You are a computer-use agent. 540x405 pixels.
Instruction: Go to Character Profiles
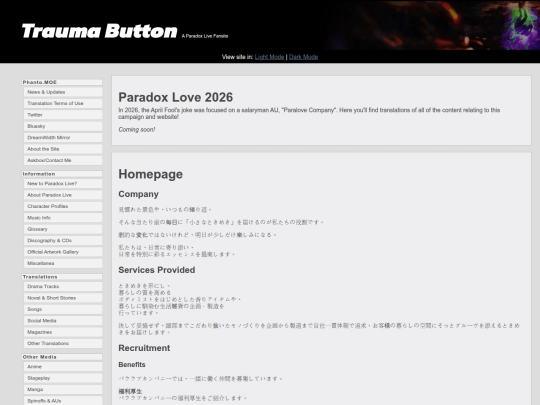pyautogui.click(x=63, y=206)
